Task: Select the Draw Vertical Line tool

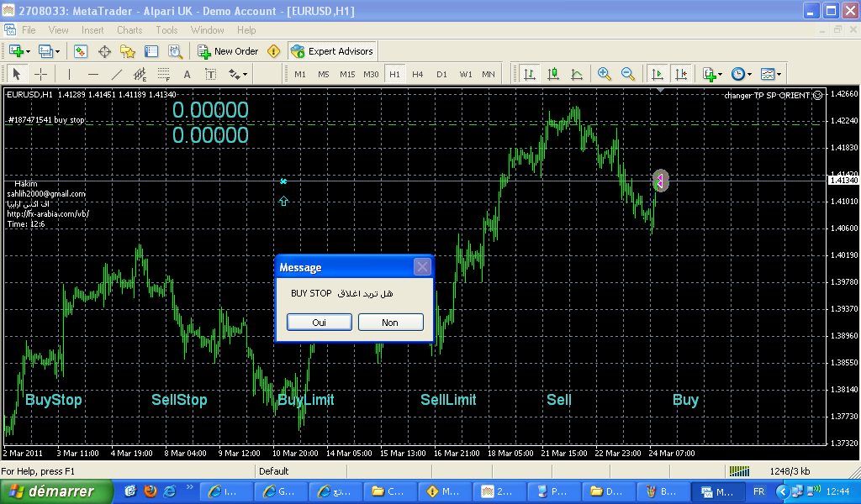Action: pyautogui.click(x=69, y=74)
